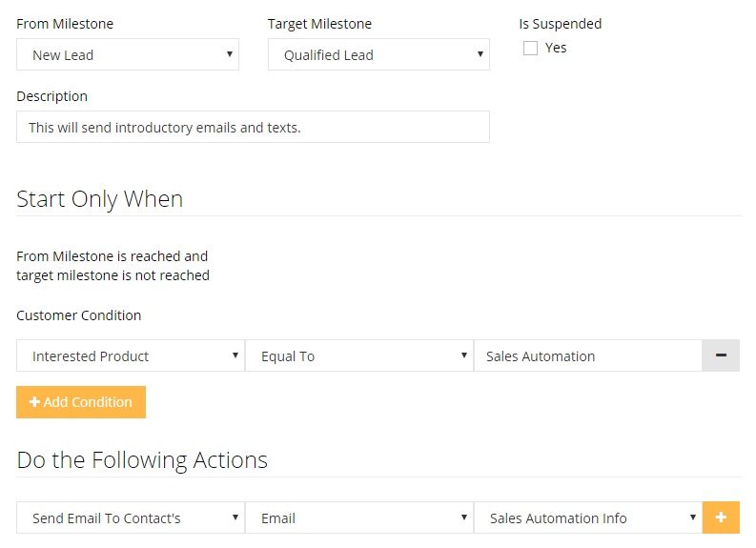756x548 pixels.
Task: Click the Target Milestone label text
Action: click(x=319, y=24)
